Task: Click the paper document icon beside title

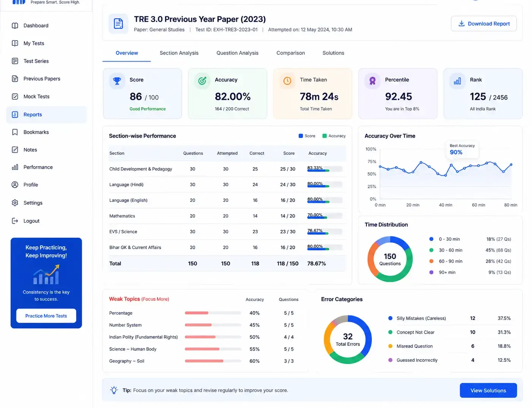Action: coord(118,24)
